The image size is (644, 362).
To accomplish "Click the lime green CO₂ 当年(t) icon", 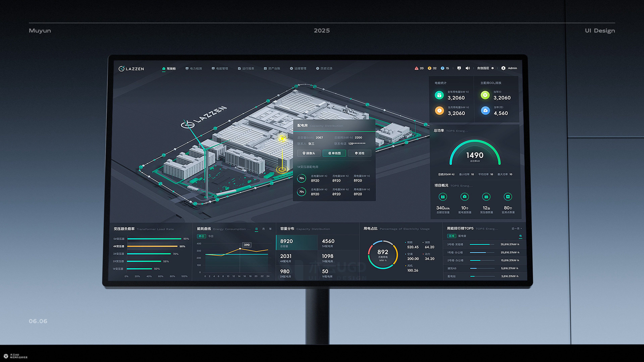I will (485, 95).
